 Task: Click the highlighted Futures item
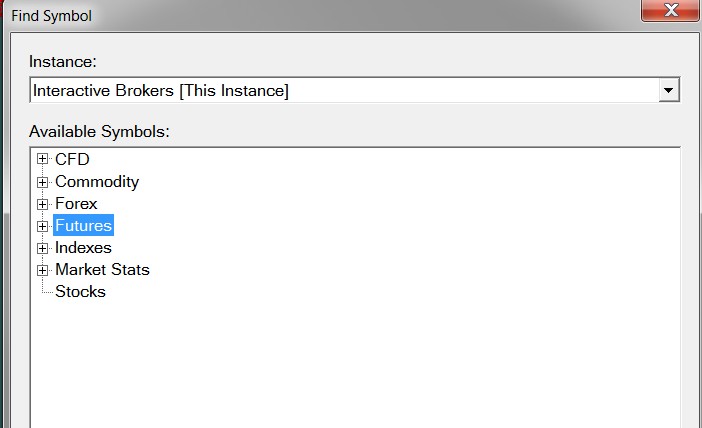(x=83, y=226)
